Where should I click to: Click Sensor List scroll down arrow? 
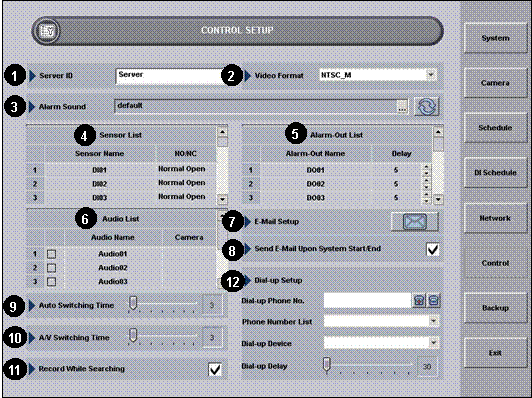pyautogui.click(x=222, y=199)
